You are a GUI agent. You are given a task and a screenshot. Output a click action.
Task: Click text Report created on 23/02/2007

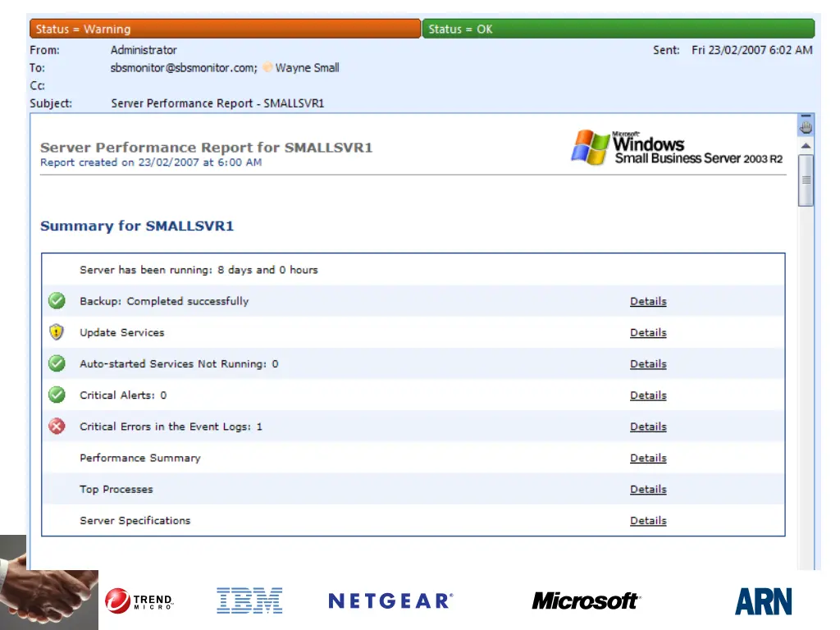coord(151,162)
